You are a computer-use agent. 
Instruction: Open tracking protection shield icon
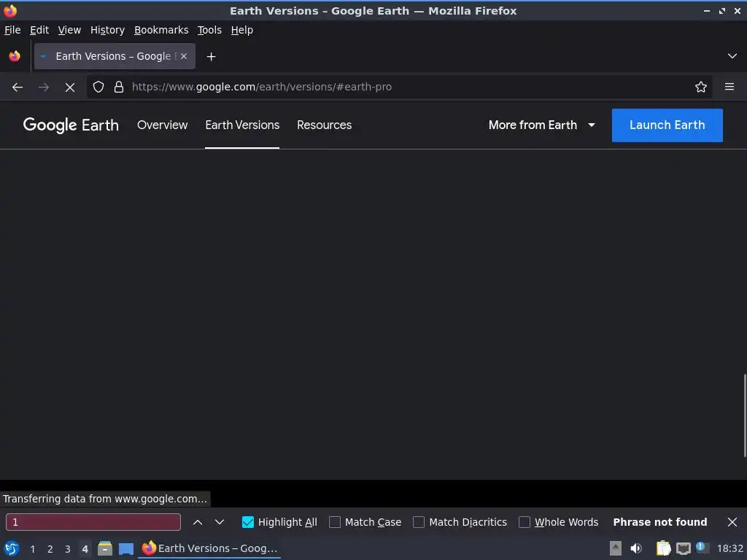[x=98, y=87]
